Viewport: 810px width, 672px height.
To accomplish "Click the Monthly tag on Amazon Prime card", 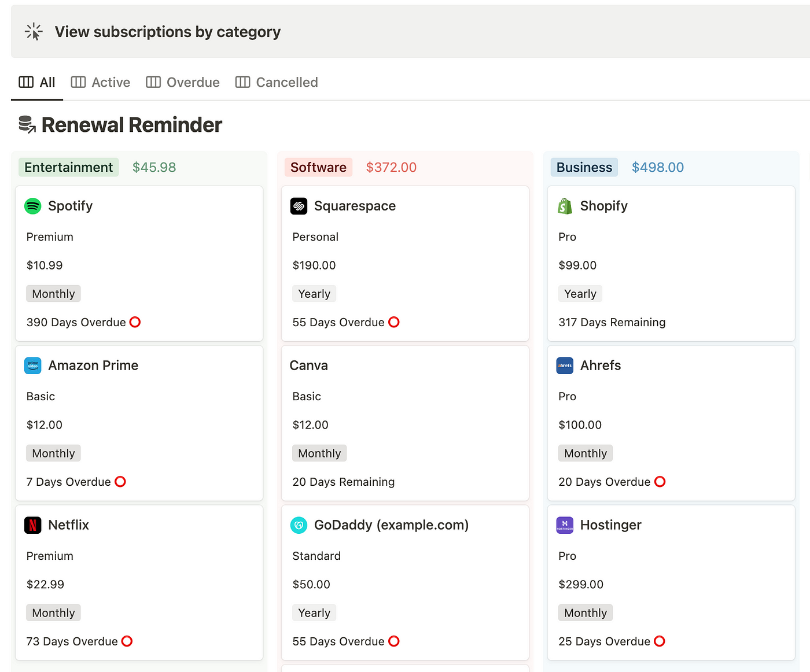I will point(53,453).
